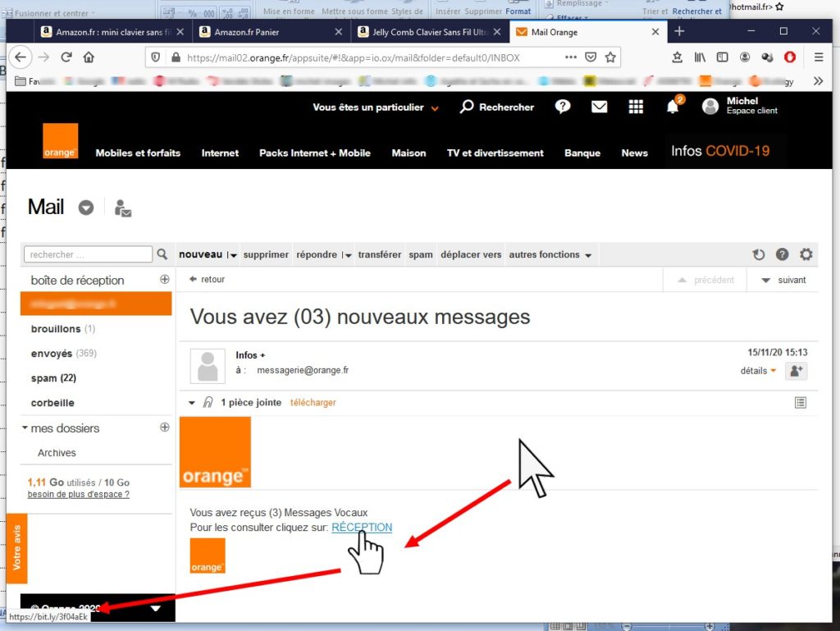Screen dimensions: 840x631
Task: Open the Internet menu item
Action: [x=220, y=153]
